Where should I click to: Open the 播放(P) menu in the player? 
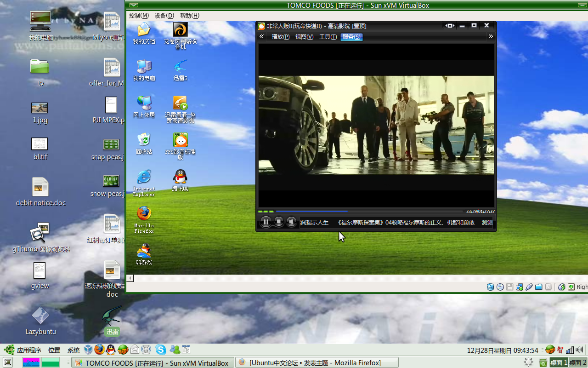tap(281, 37)
